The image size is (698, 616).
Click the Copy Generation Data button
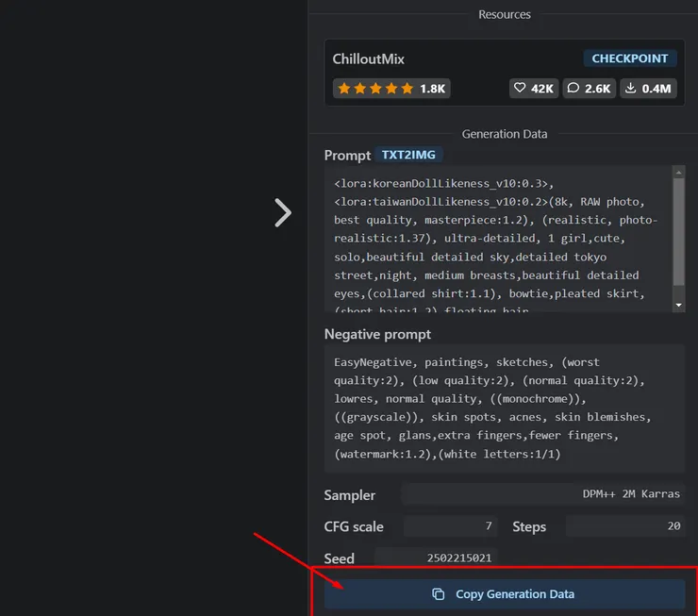(x=505, y=594)
